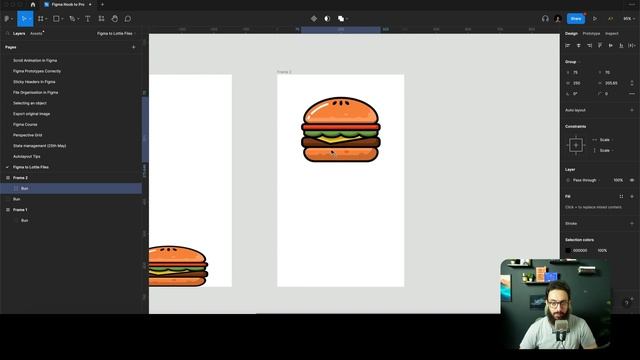640x360 pixels.
Task: Select the Text tool
Action: pos(87,19)
